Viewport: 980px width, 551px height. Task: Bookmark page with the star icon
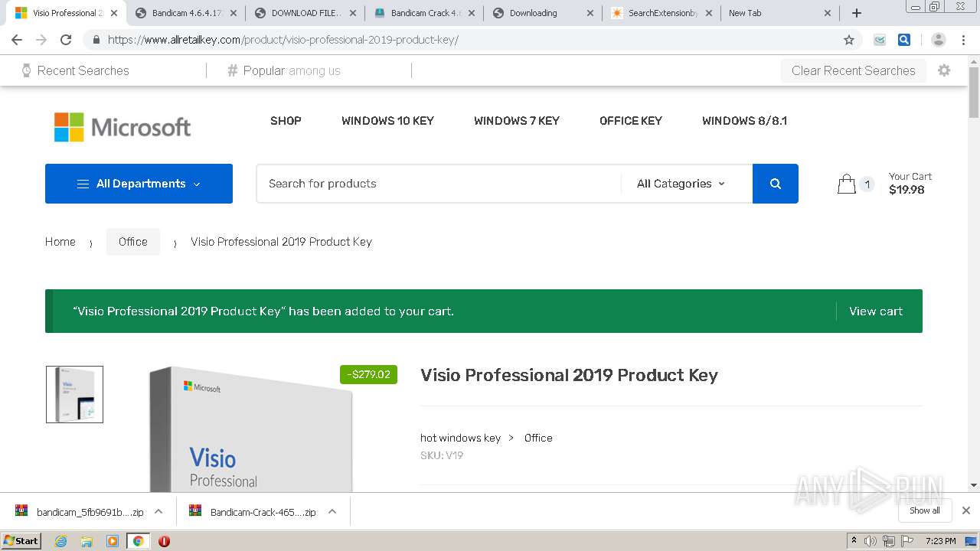pyautogui.click(x=849, y=40)
